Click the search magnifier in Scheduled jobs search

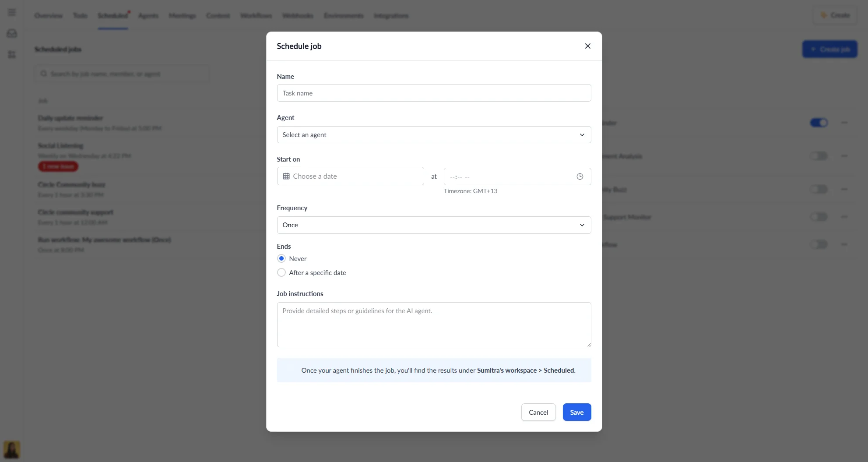coord(44,74)
